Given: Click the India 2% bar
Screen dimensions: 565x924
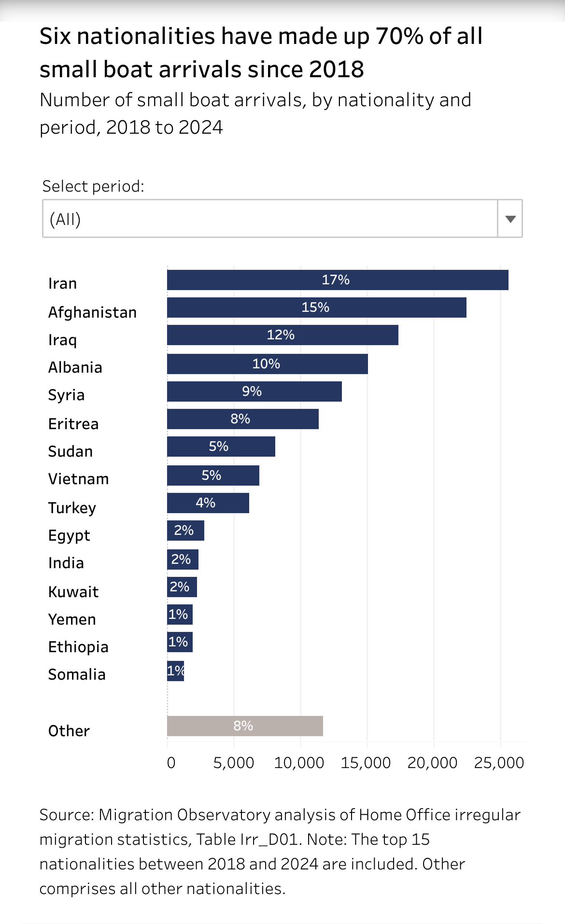Looking at the screenshot, I should pos(183,560).
